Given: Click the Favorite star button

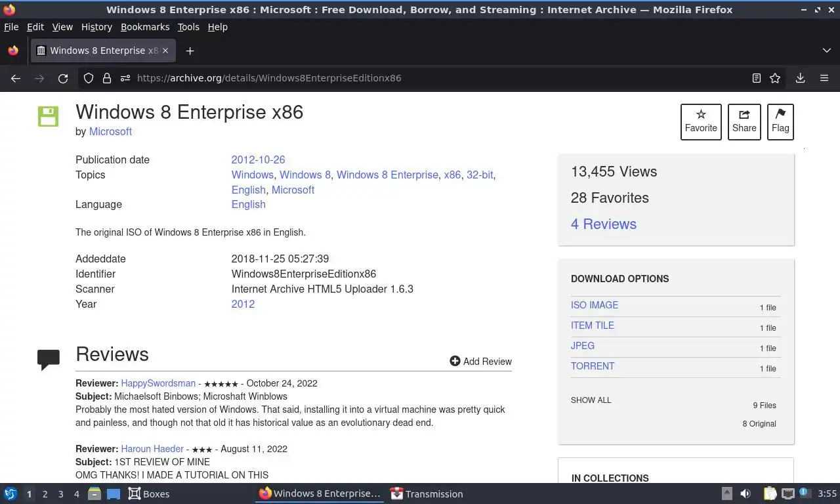Looking at the screenshot, I should click(701, 122).
